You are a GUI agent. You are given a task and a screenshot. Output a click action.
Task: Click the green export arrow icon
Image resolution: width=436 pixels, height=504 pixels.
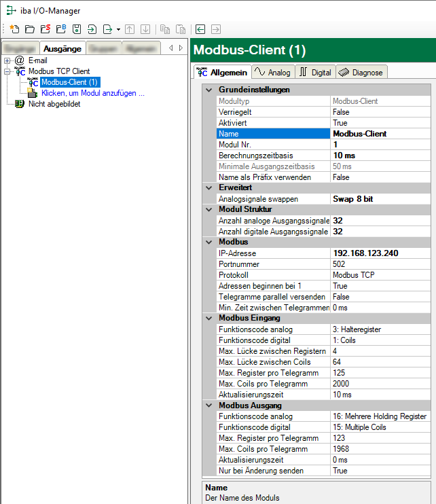coord(107,29)
